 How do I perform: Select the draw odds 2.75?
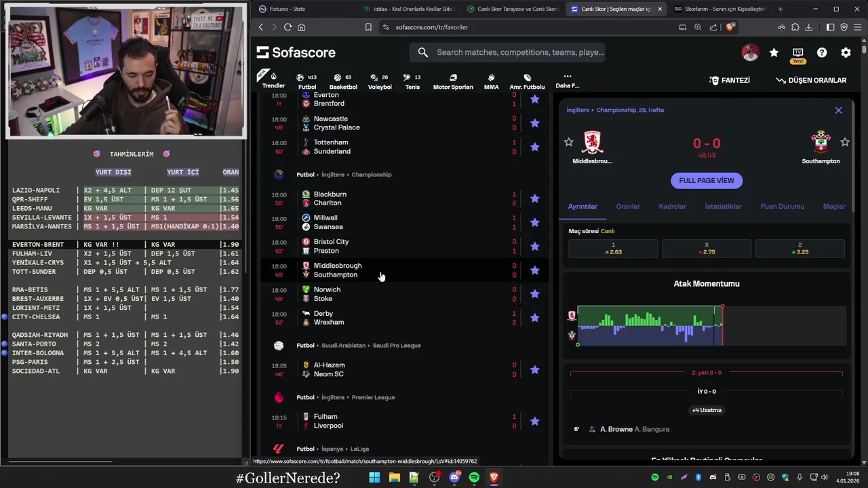click(707, 248)
